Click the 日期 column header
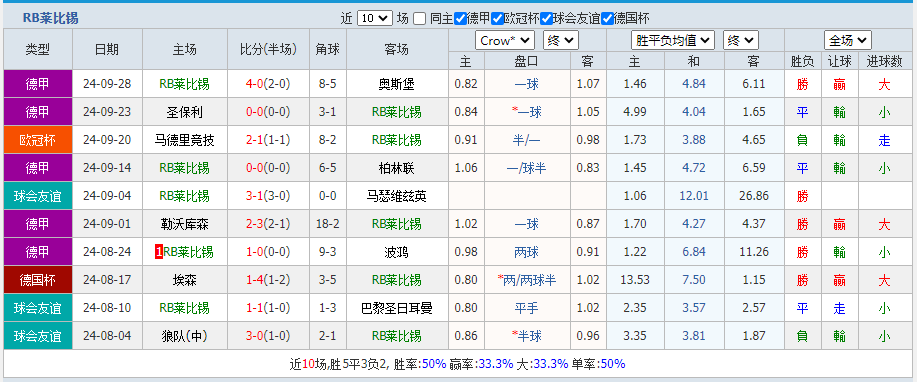Image resolution: width=917 pixels, height=382 pixels. pos(107,49)
